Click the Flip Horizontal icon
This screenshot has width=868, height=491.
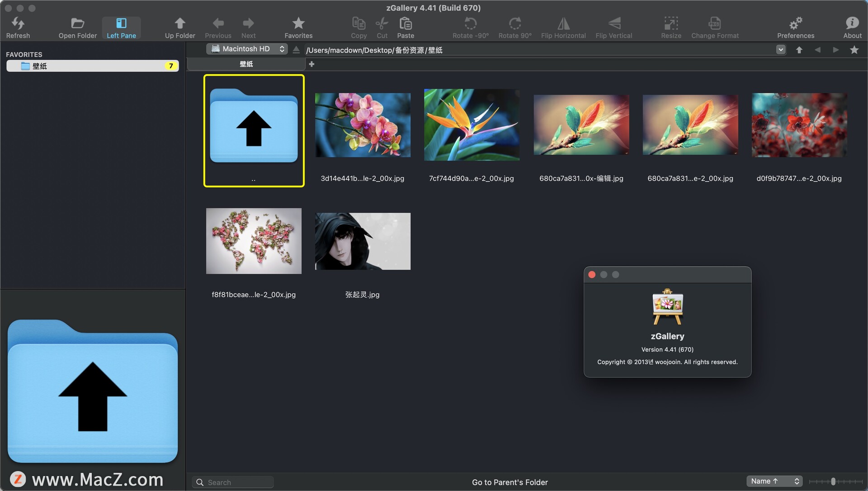563,23
